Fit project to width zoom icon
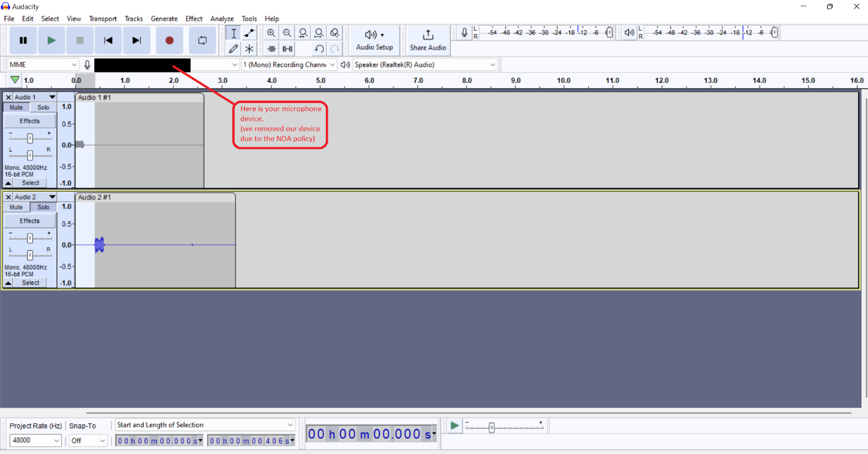 319,33
